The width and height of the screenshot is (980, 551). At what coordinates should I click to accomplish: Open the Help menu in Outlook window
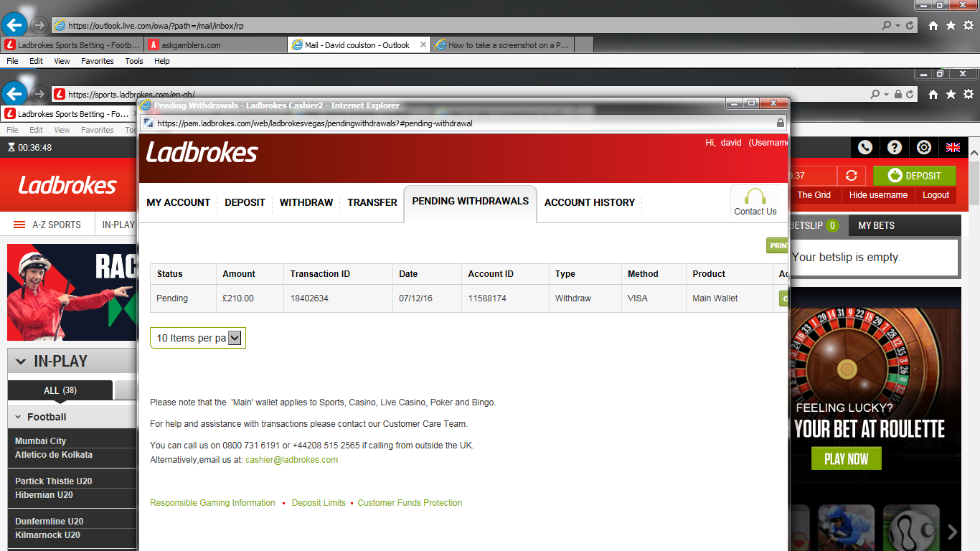162,61
